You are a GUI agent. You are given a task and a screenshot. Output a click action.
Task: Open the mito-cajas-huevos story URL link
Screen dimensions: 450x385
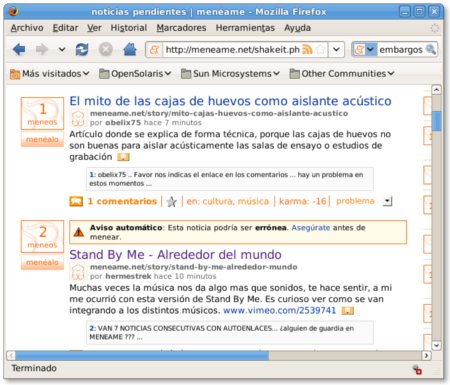pos(219,113)
